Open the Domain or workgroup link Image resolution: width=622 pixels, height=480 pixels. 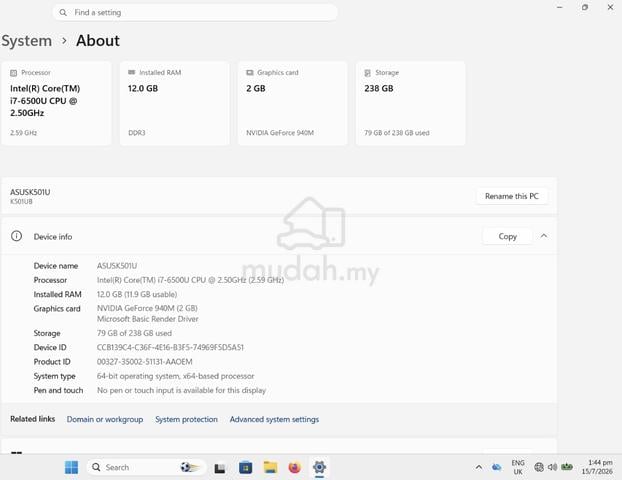click(x=105, y=419)
